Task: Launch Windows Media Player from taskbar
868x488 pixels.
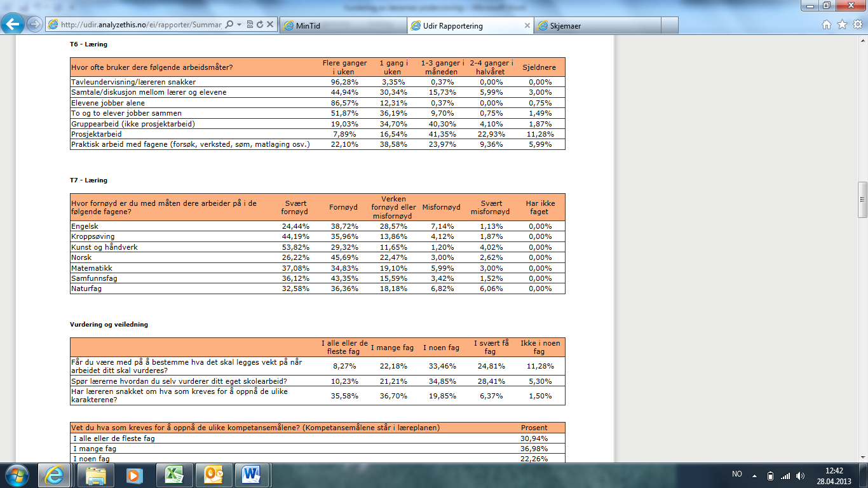Action: click(x=133, y=475)
